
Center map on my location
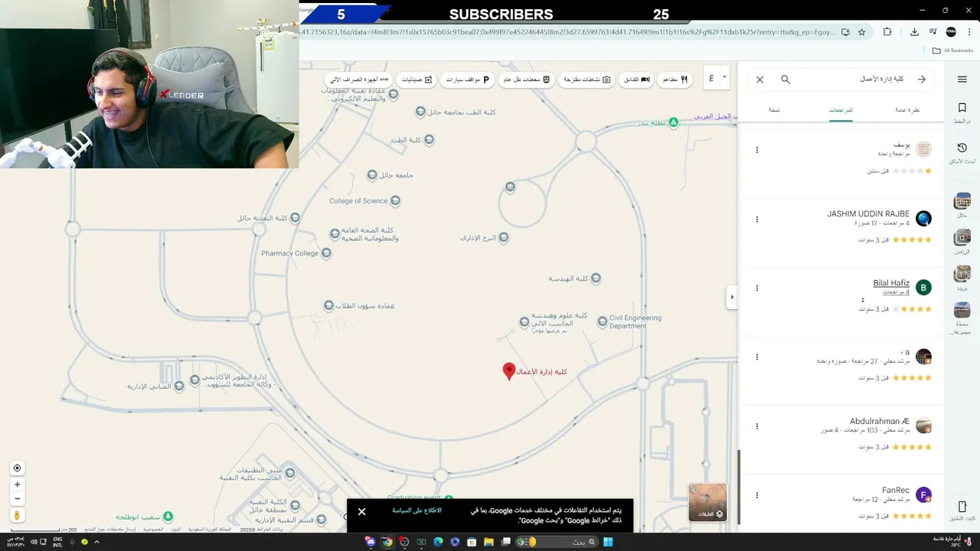click(x=17, y=468)
